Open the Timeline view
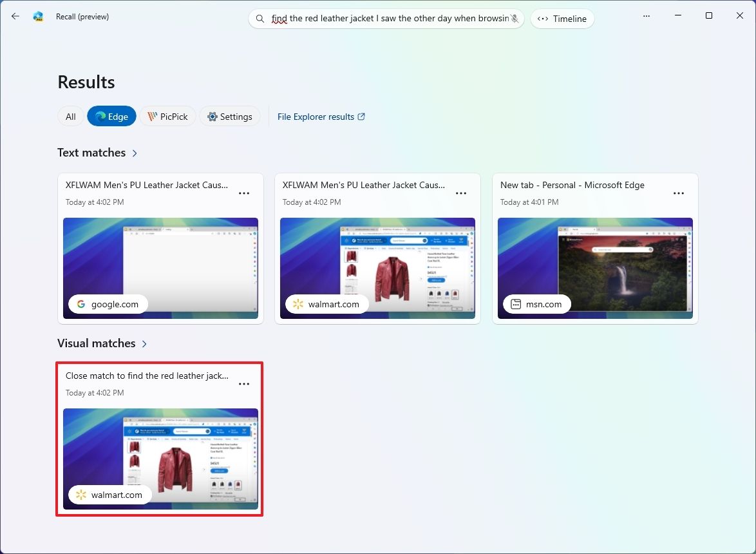This screenshot has height=554, width=756. [562, 19]
